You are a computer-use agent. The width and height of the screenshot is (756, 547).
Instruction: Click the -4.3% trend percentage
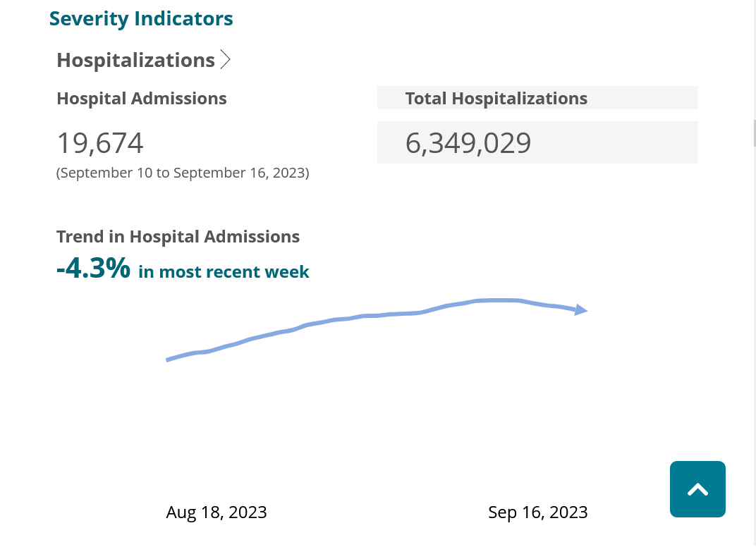pos(94,269)
